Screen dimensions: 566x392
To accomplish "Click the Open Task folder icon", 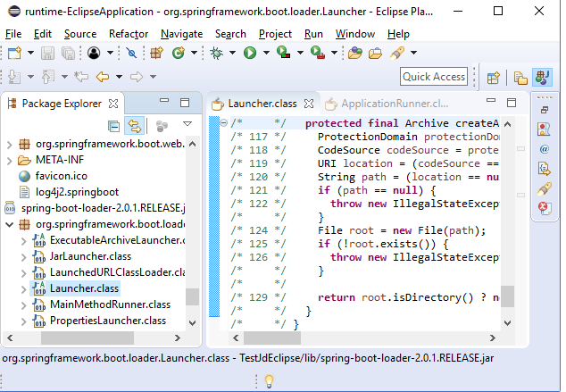I will 376,53.
